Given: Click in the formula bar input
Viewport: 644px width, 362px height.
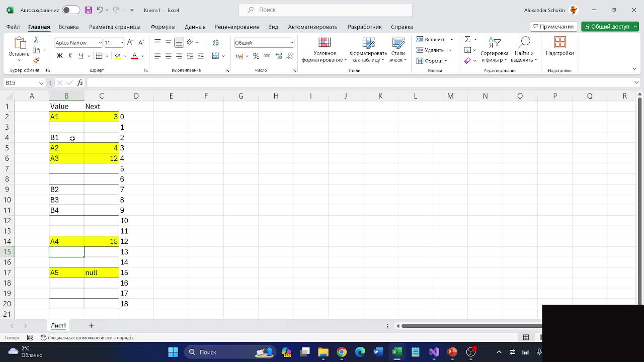Looking at the screenshot, I should (359, 83).
